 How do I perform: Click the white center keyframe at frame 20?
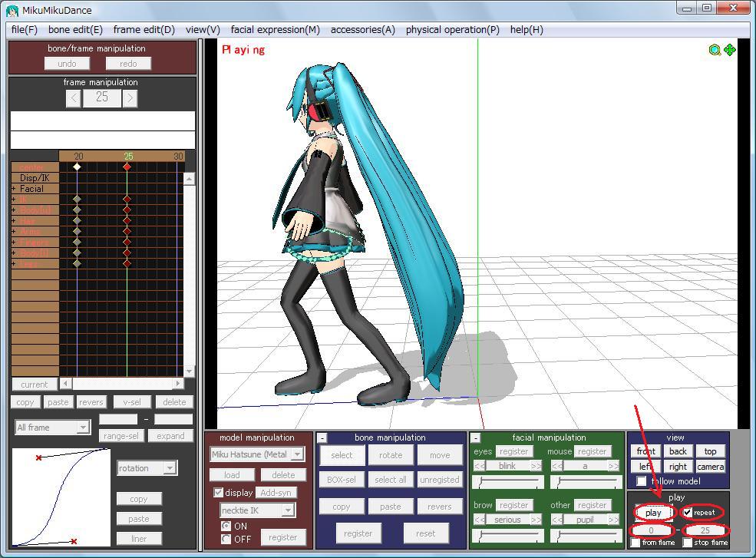point(78,167)
